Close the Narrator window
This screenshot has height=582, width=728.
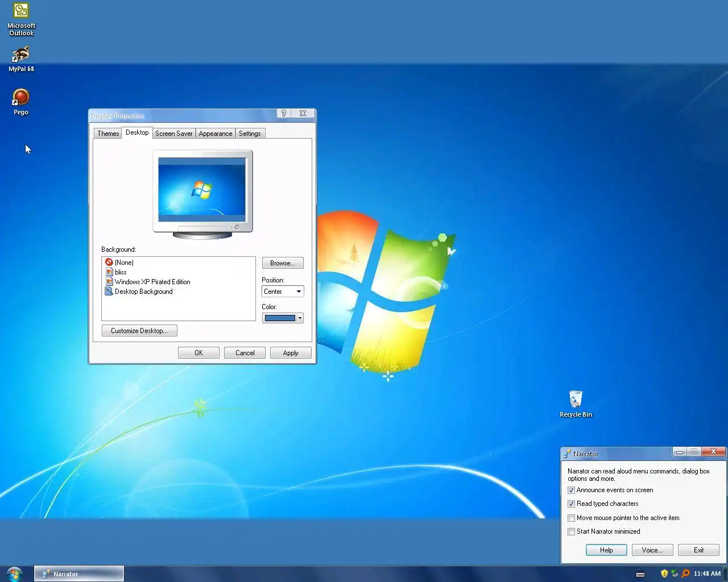(x=713, y=452)
